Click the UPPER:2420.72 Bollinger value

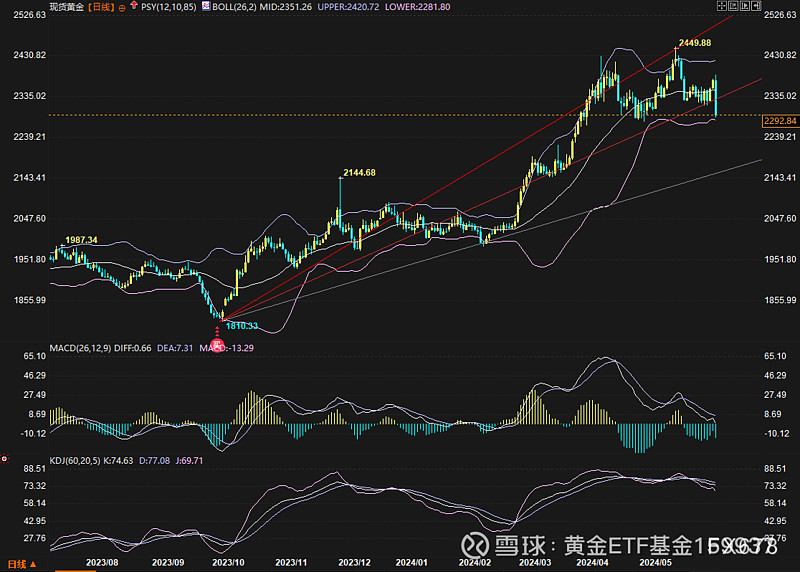348,7
